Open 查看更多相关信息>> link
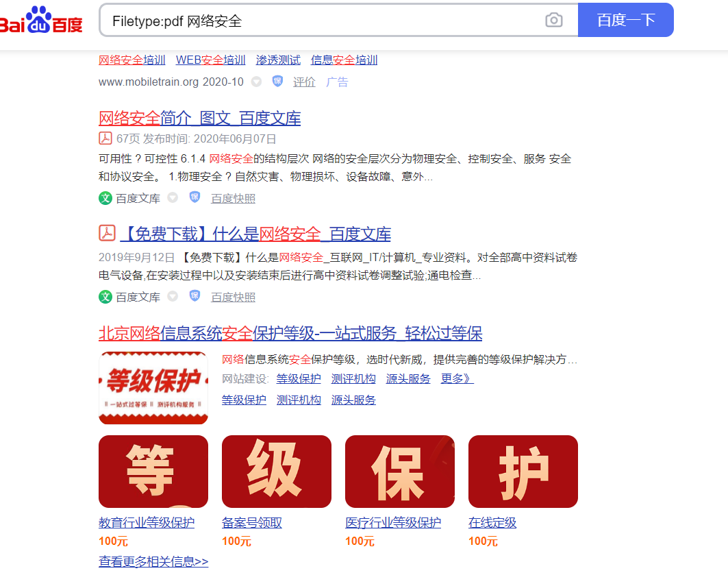The image size is (728, 573). click(x=153, y=561)
